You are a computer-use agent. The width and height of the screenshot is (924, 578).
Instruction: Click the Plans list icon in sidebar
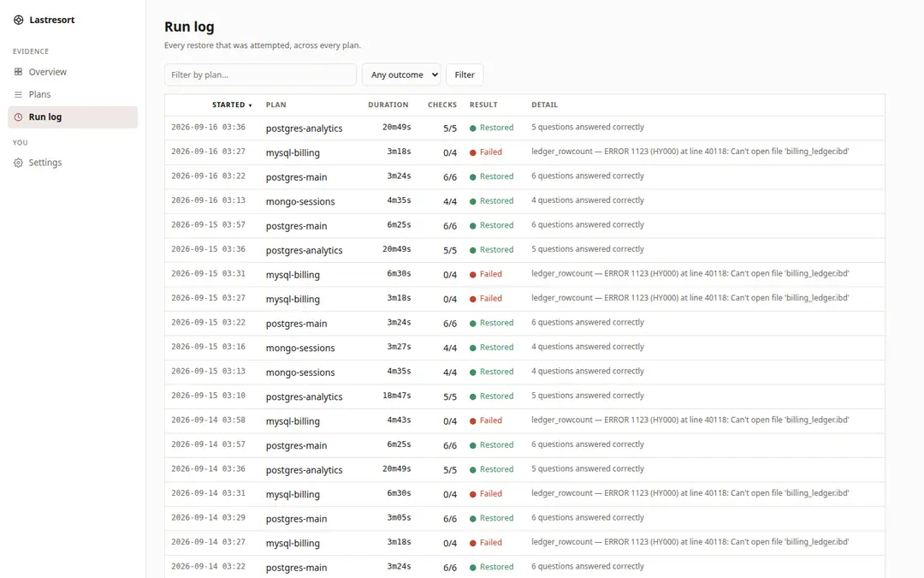[18, 94]
